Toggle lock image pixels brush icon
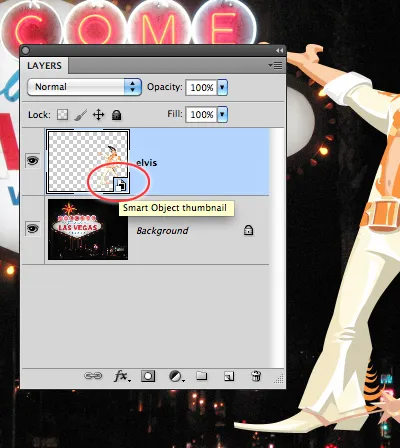Screen dimensions: 400x448 80,115
